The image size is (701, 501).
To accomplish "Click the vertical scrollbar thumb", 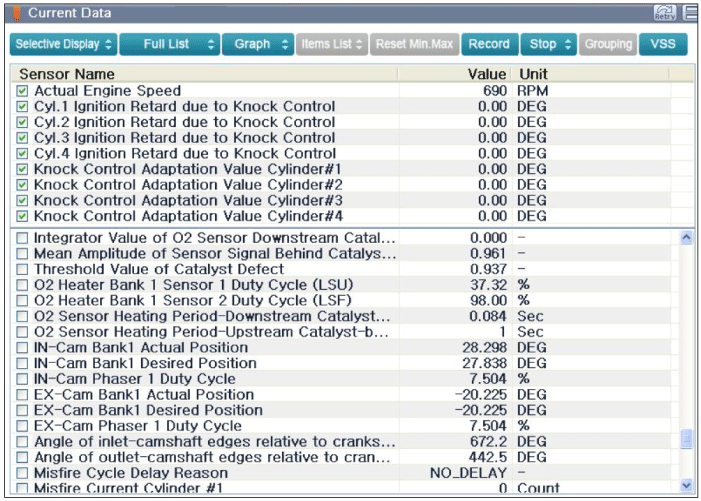I will [686, 438].
